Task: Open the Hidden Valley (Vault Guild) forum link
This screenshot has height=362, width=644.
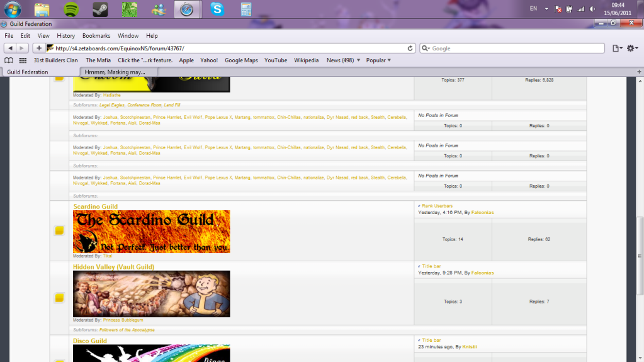Action: pyautogui.click(x=113, y=267)
